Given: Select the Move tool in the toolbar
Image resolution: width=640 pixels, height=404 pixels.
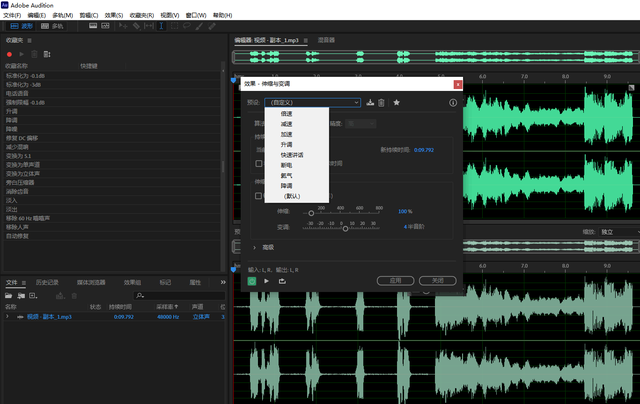Looking at the screenshot, I should (x=123, y=26).
